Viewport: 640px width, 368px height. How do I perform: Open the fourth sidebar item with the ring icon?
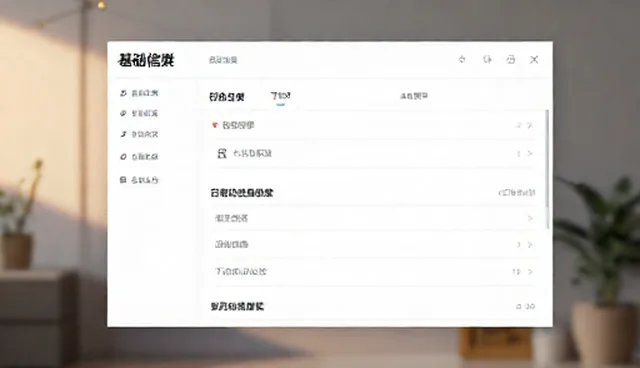139,157
